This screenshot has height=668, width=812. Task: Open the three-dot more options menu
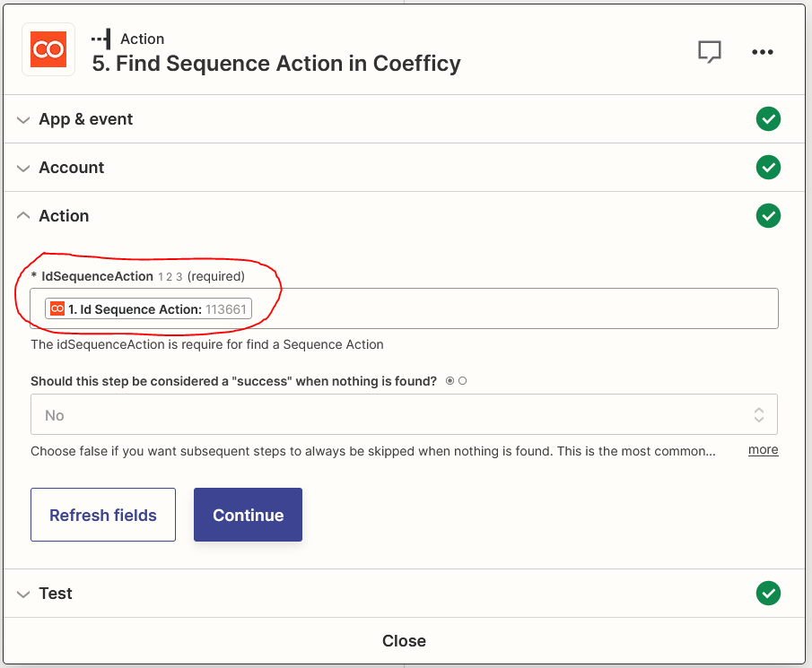coord(762,52)
